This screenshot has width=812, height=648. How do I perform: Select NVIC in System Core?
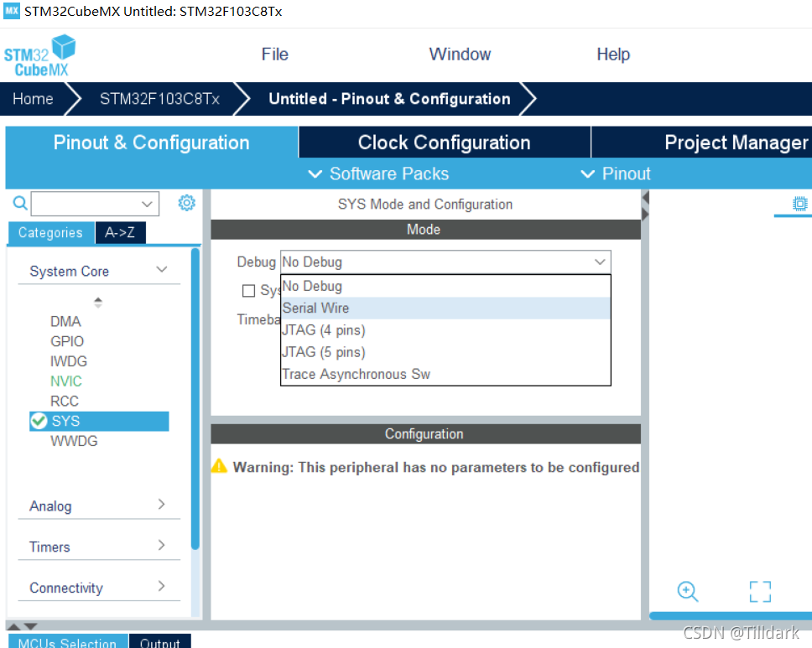point(66,381)
